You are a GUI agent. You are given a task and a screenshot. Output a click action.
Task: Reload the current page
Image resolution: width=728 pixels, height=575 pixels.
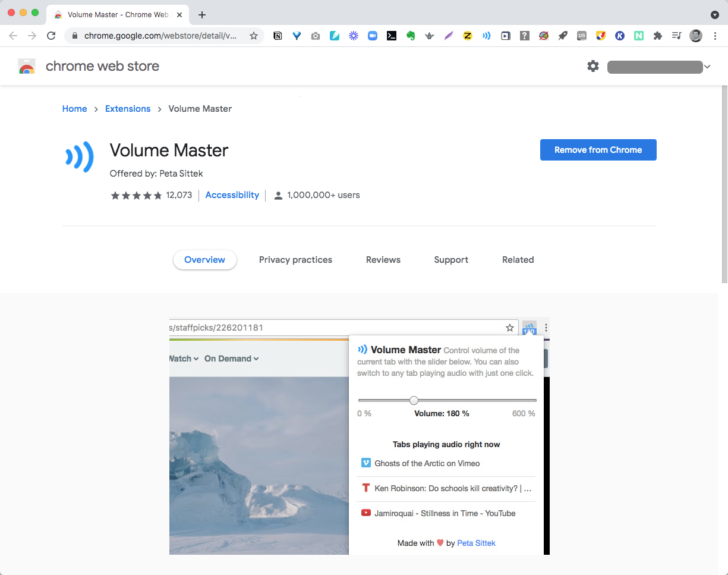[51, 36]
